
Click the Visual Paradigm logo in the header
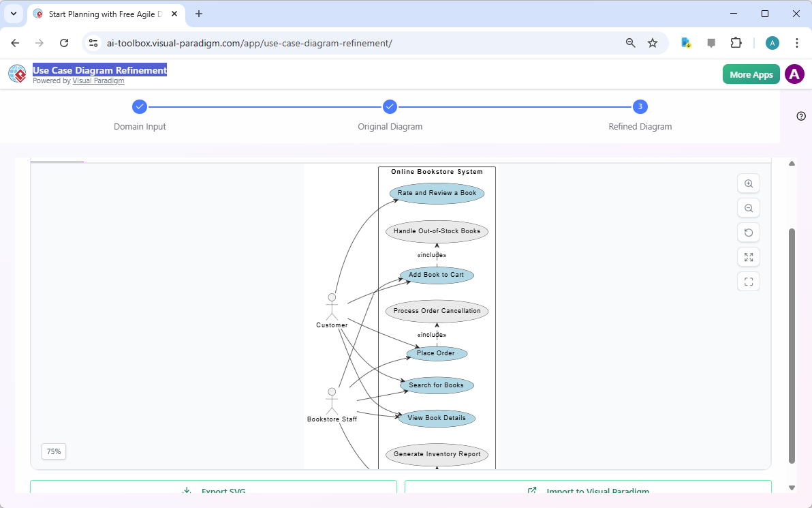point(17,74)
